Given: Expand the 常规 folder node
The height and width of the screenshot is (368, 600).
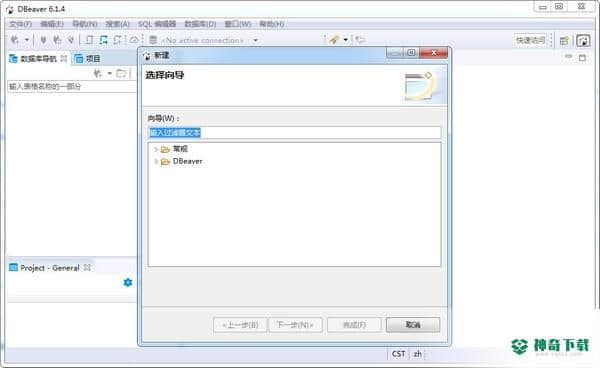Looking at the screenshot, I should [156, 149].
